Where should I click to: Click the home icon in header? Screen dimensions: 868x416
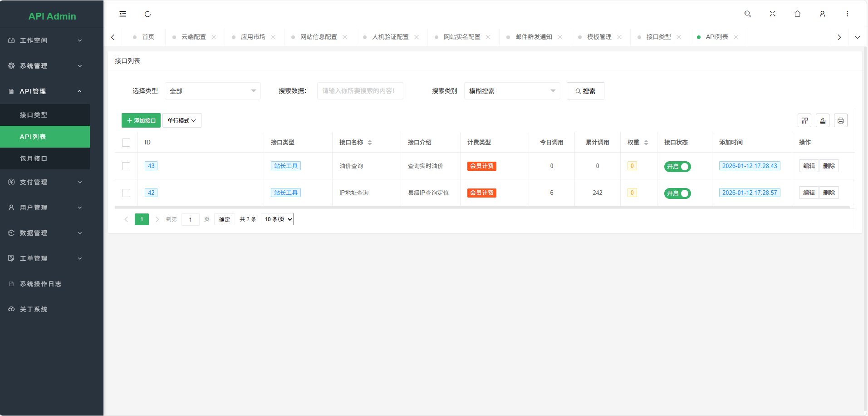pos(797,14)
